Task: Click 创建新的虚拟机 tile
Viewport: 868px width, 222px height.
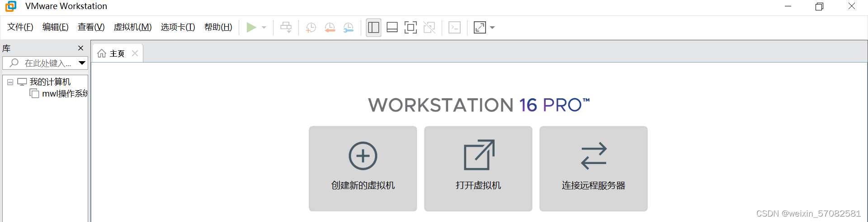Action: [363, 169]
